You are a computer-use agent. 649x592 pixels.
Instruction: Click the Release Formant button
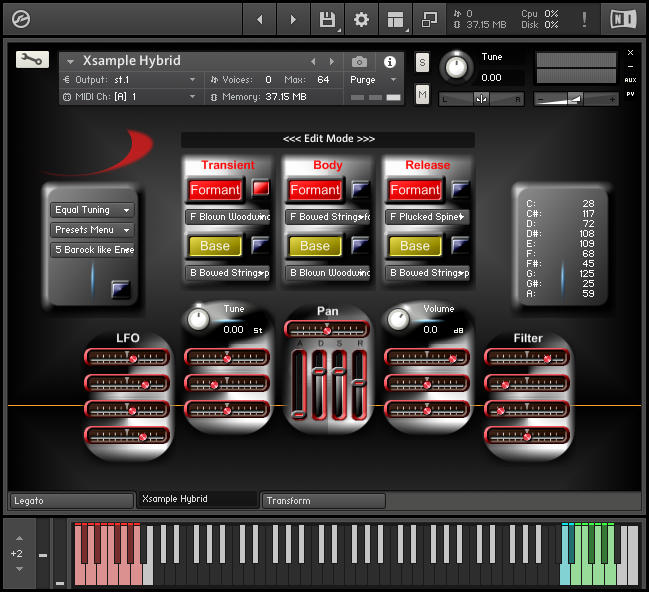[x=415, y=190]
